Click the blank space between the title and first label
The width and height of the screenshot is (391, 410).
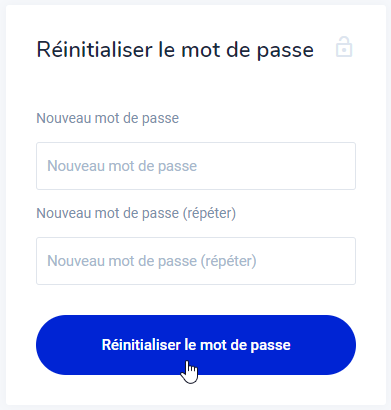tap(196, 87)
